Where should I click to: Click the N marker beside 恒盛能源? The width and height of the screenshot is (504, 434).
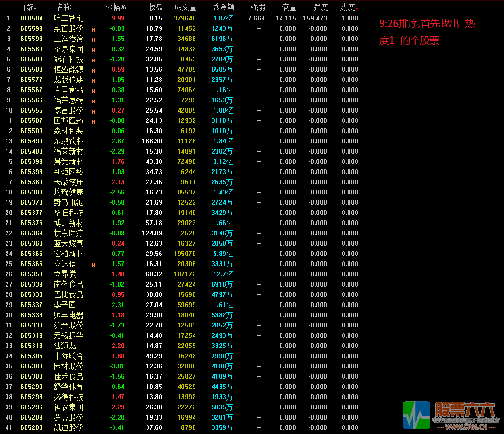pyautogui.click(x=93, y=71)
